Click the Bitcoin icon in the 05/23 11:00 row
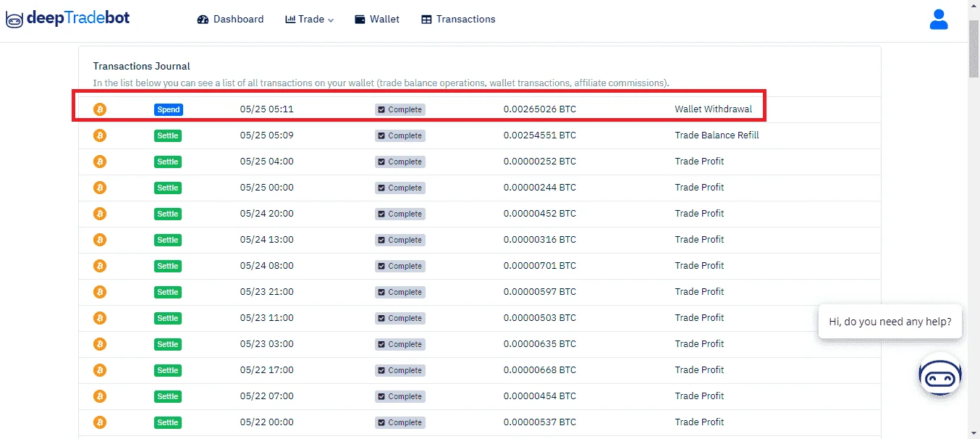Image resolution: width=980 pixels, height=439 pixels. pos(100,318)
